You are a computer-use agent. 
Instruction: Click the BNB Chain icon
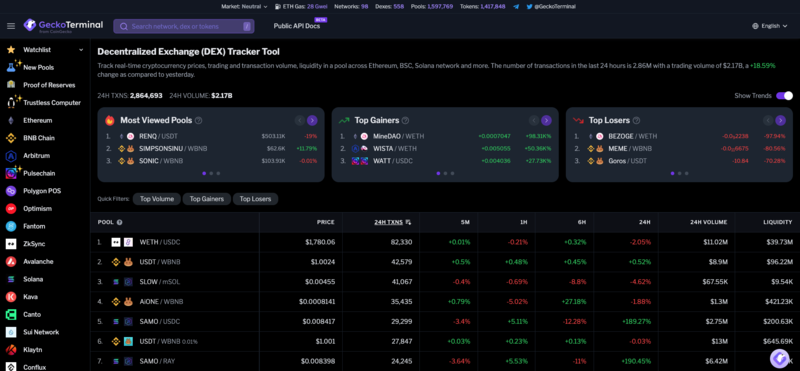pos(11,138)
